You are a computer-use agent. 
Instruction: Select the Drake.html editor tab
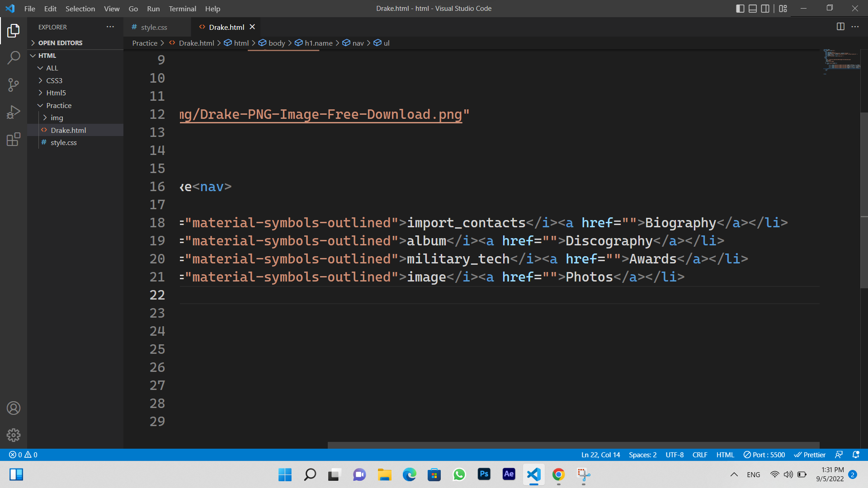click(226, 27)
